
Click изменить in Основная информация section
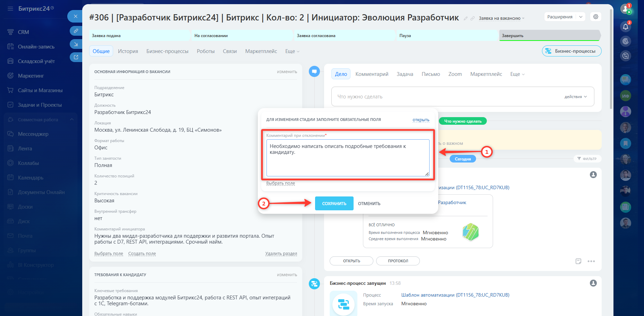(287, 72)
